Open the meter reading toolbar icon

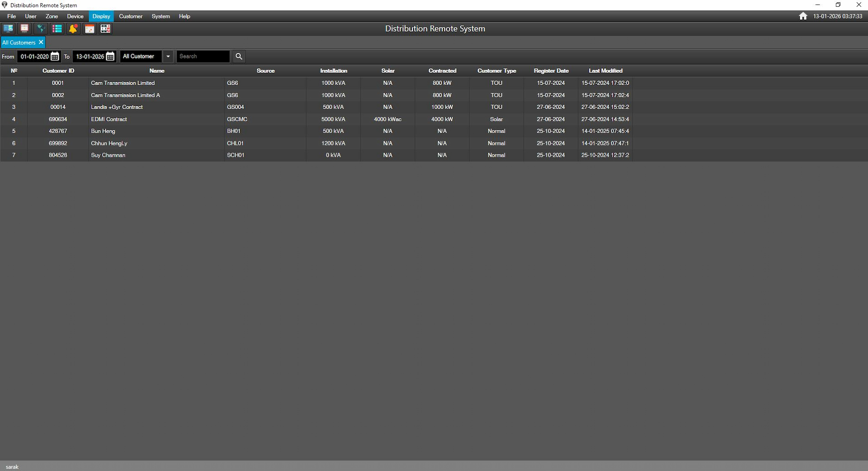click(105, 29)
